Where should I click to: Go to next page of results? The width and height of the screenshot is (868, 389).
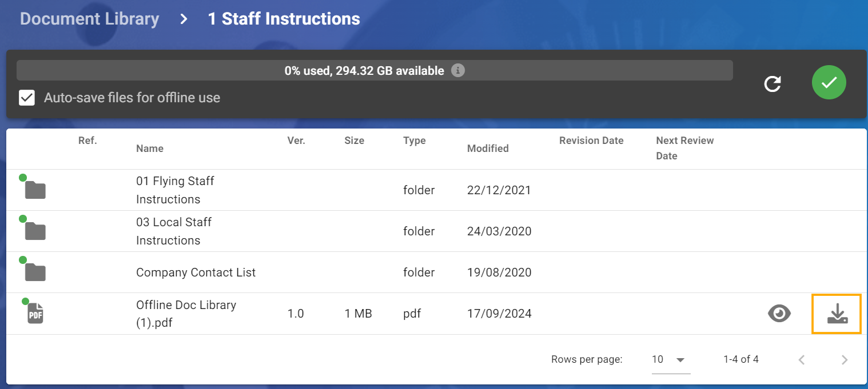click(x=844, y=360)
